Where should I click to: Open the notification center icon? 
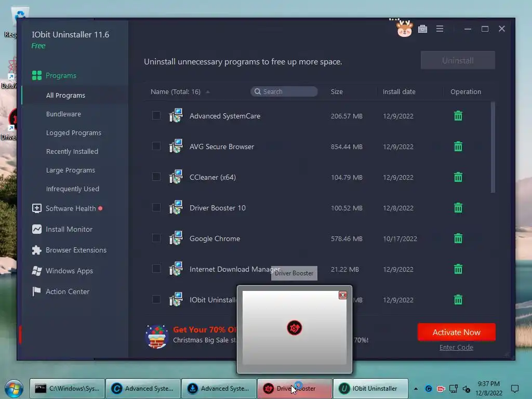(515, 389)
